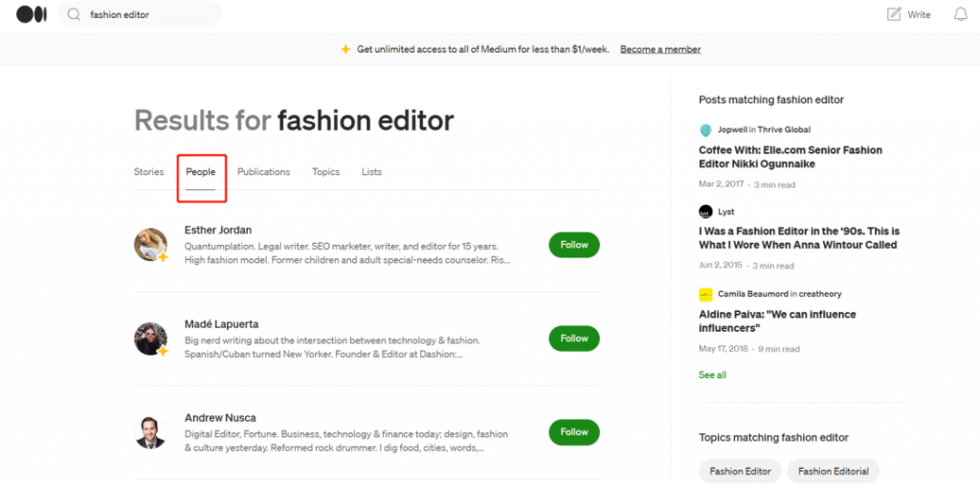Follow Esther Jordan
Screen dimensions: 980x485
[x=574, y=244]
